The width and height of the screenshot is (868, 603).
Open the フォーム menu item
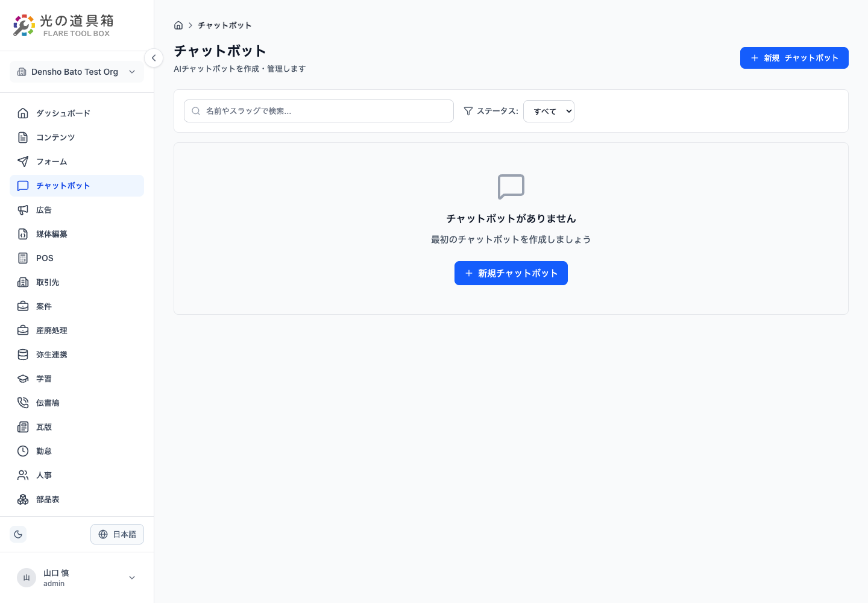click(x=77, y=162)
